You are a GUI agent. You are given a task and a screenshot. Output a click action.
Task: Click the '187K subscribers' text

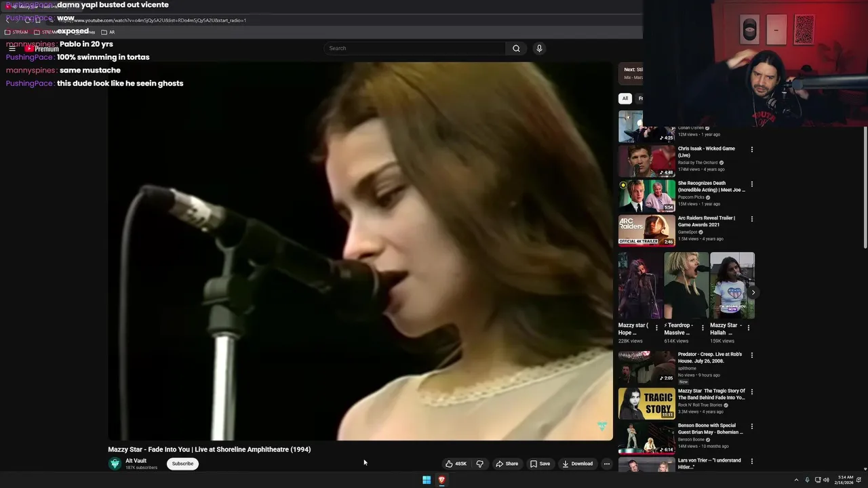[x=141, y=468]
